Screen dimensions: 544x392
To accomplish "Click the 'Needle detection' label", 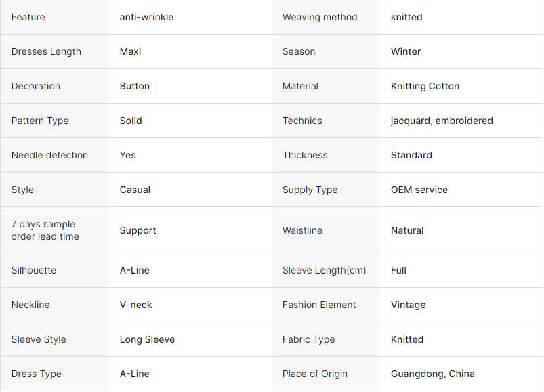I will 49,155.
